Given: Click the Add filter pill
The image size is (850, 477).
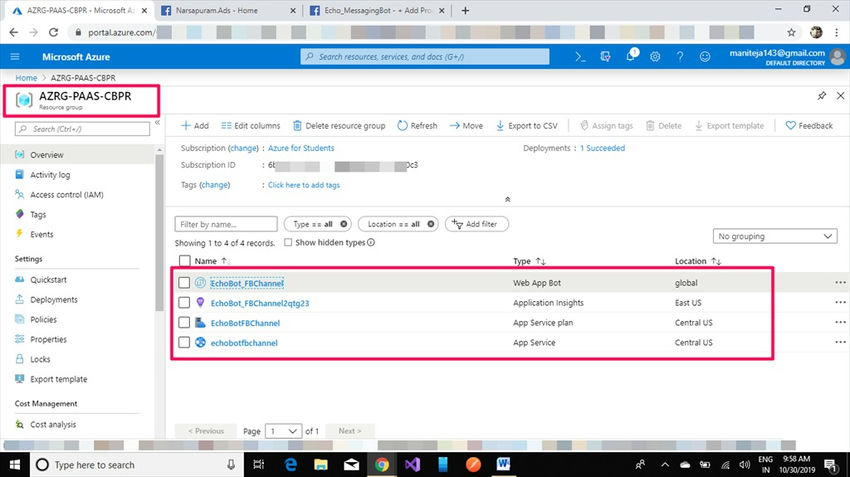Looking at the screenshot, I should tap(476, 224).
